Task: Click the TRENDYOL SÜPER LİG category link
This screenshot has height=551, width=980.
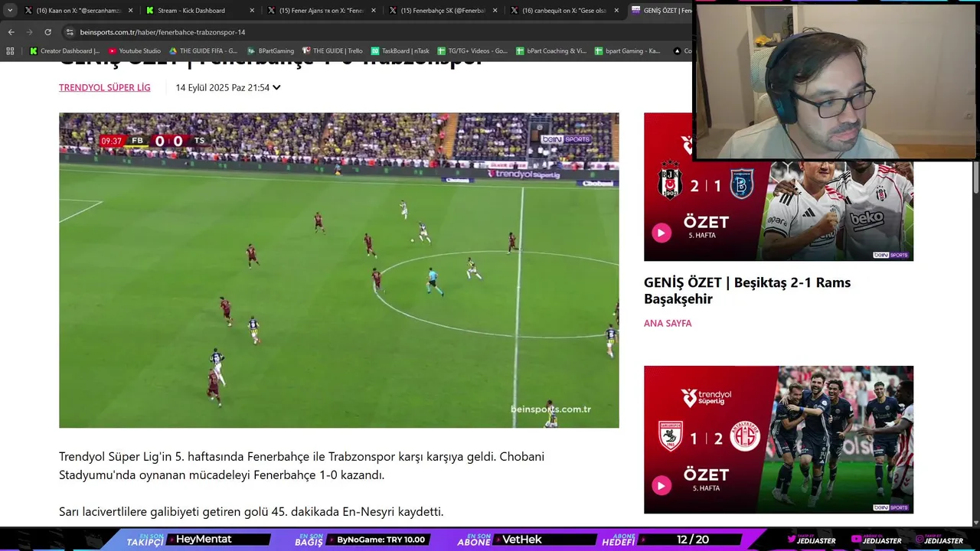Action: click(x=105, y=87)
